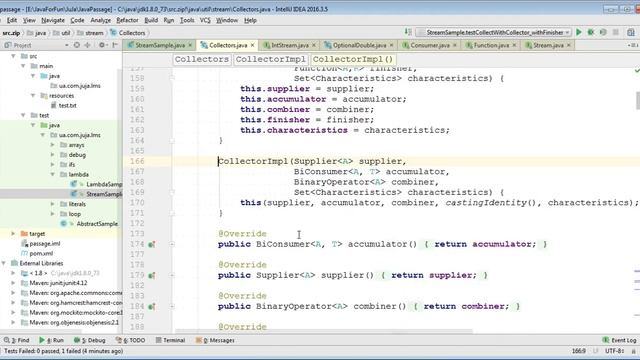This screenshot has height=360, width=640.
Task: Open the Code menu
Action: click(77, 20)
